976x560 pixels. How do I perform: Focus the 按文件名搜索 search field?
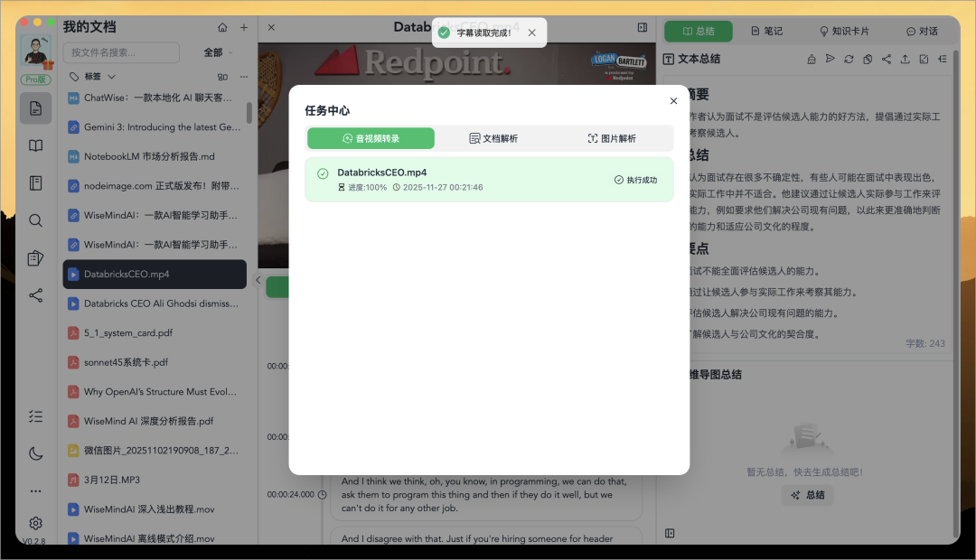tap(121, 52)
